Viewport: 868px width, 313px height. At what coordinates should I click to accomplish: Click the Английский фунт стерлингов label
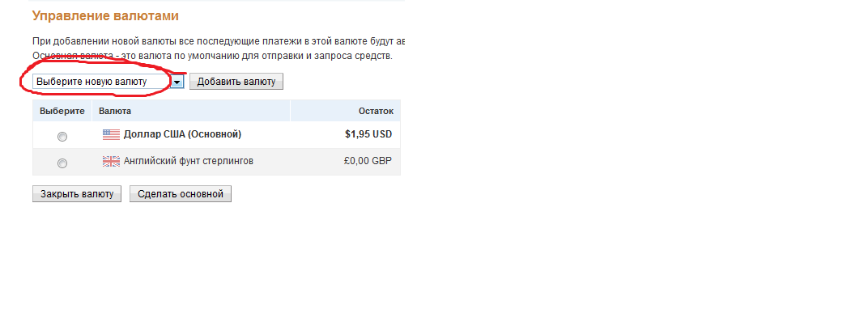(189, 162)
